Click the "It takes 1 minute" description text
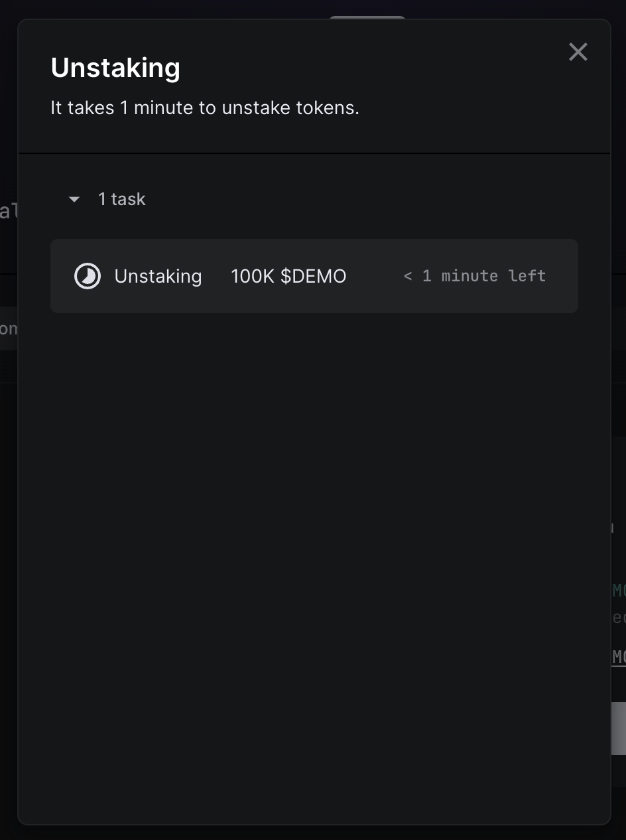626x840 pixels. (205, 107)
